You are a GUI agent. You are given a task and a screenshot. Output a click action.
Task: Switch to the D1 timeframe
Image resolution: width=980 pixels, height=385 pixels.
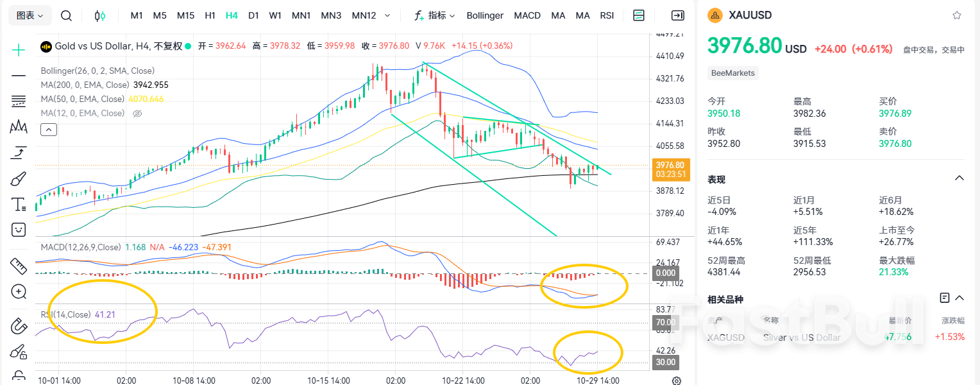click(253, 15)
